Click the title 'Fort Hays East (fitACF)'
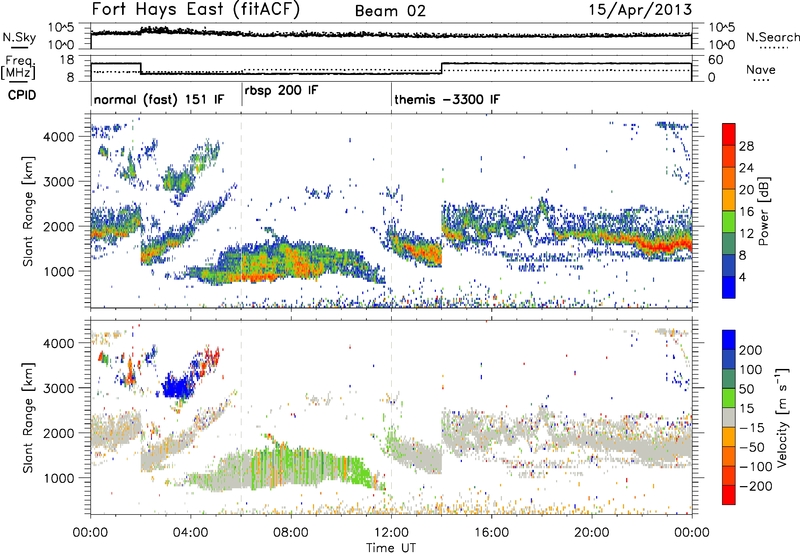The height and width of the screenshot is (554, 800). [196, 10]
